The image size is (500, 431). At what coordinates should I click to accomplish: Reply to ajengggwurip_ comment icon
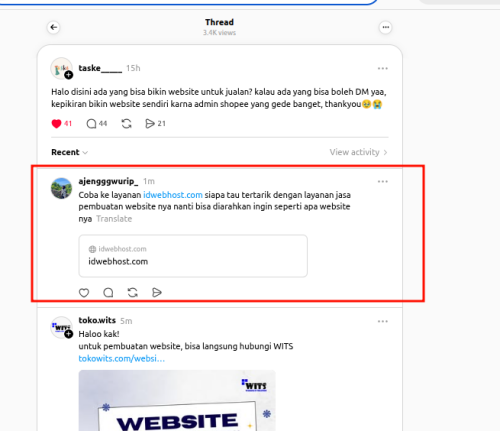coord(108,293)
